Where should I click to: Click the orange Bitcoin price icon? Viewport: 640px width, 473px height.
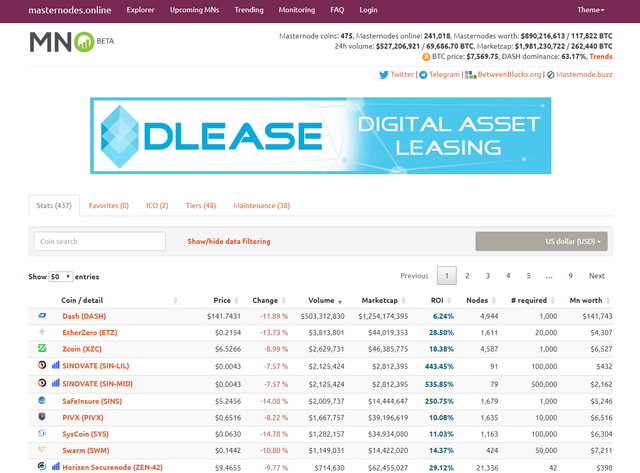(426, 57)
